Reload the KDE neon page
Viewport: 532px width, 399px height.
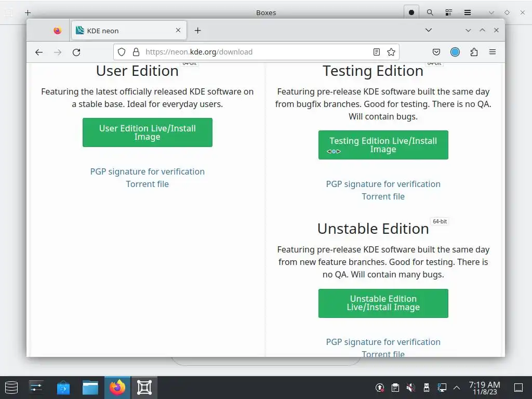point(76,52)
